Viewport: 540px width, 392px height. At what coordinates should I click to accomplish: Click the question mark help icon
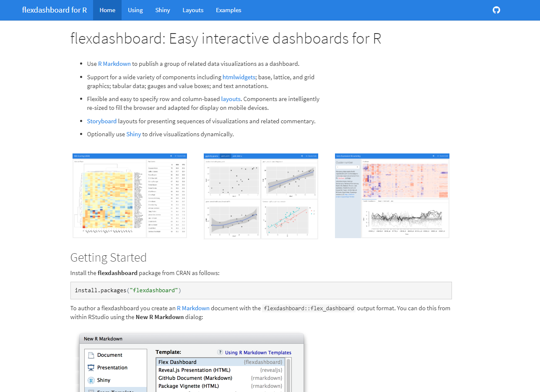[x=220, y=353]
